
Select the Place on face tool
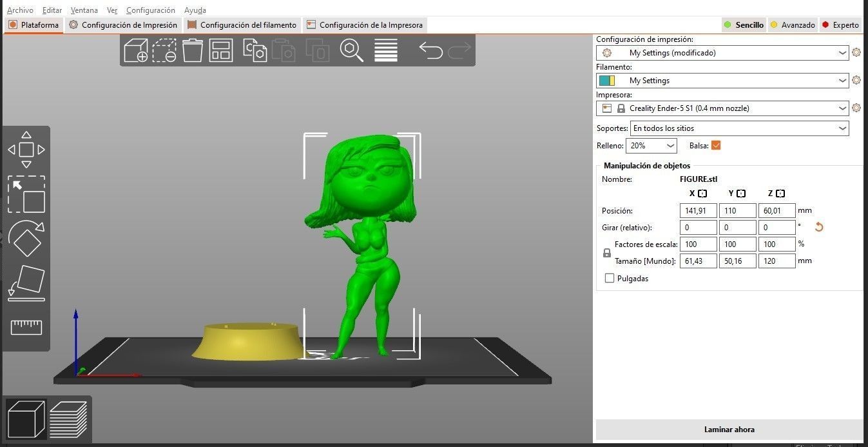click(x=26, y=283)
